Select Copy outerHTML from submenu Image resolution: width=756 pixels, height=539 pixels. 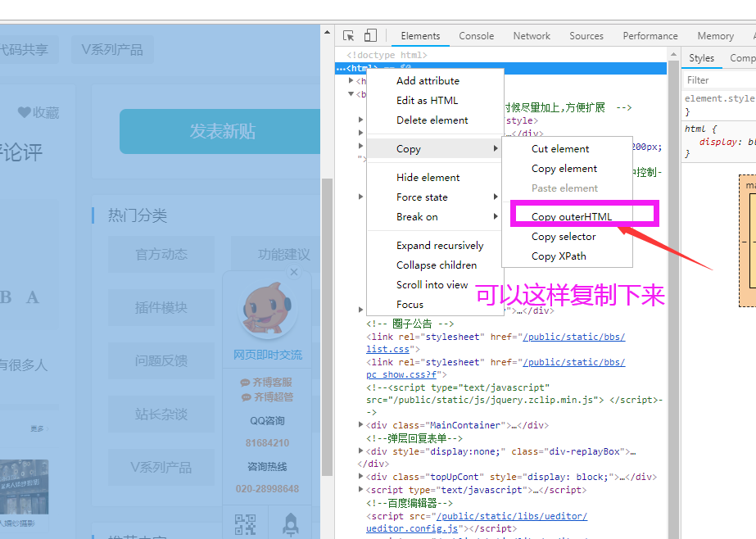[571, 216]
